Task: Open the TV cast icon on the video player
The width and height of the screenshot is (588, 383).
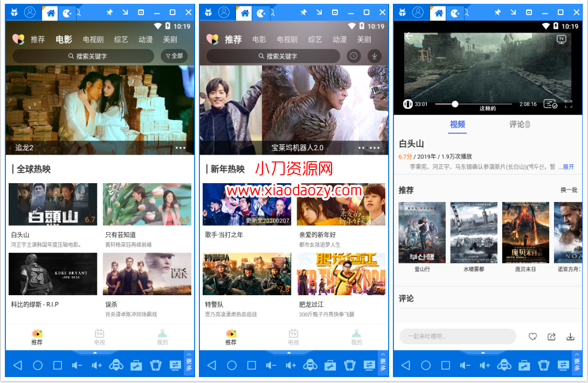Action: [x=562, y=39]
